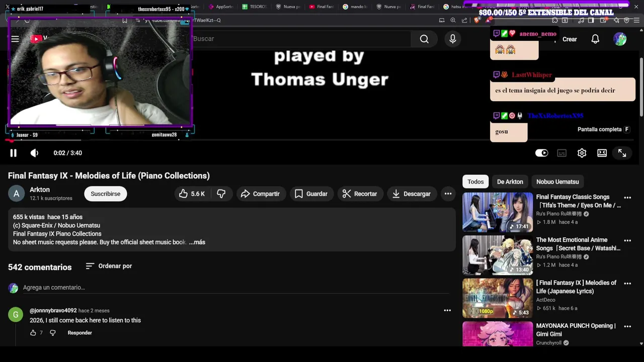Open options menu for jonnnybravo4092 comment
The width and height of the screenshot is (644, 362).
click(447, 310)
